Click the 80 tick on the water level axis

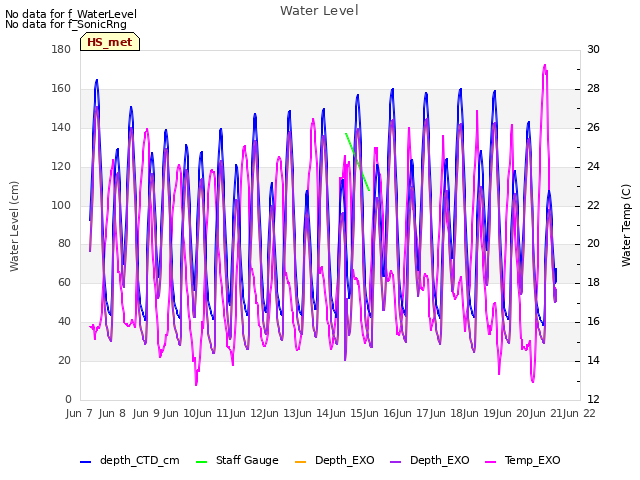64,244
